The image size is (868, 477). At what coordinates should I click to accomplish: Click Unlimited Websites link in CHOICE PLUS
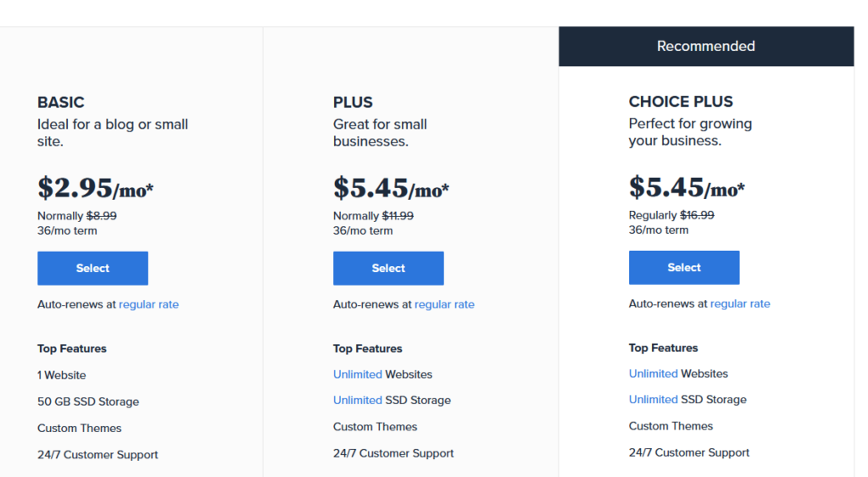(654, 374)
